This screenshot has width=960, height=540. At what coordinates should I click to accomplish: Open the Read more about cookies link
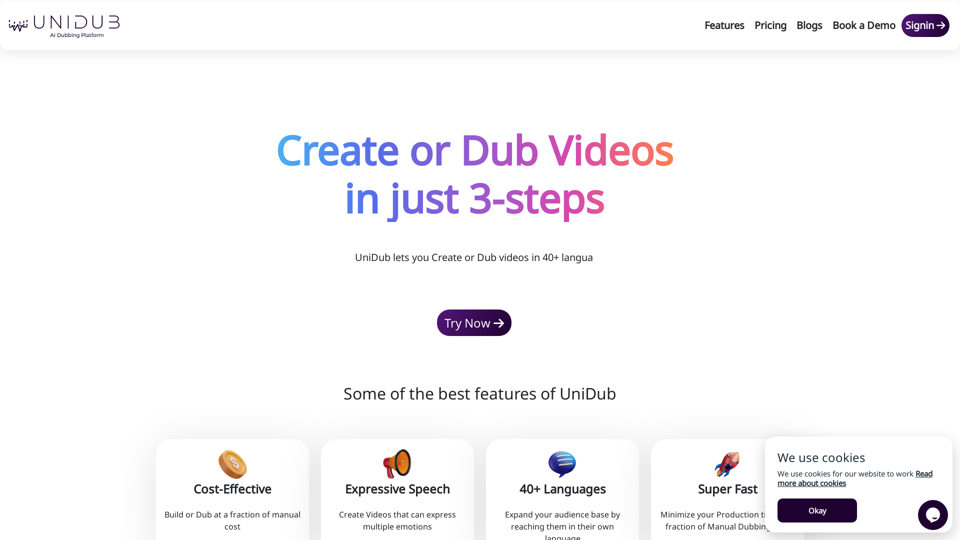(855, 478)
